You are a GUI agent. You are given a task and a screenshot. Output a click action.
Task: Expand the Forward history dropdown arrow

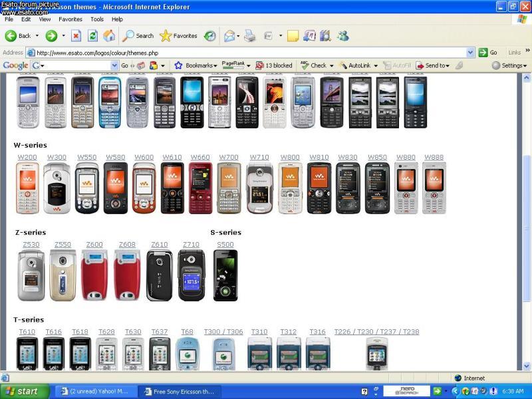pos(63,36)
